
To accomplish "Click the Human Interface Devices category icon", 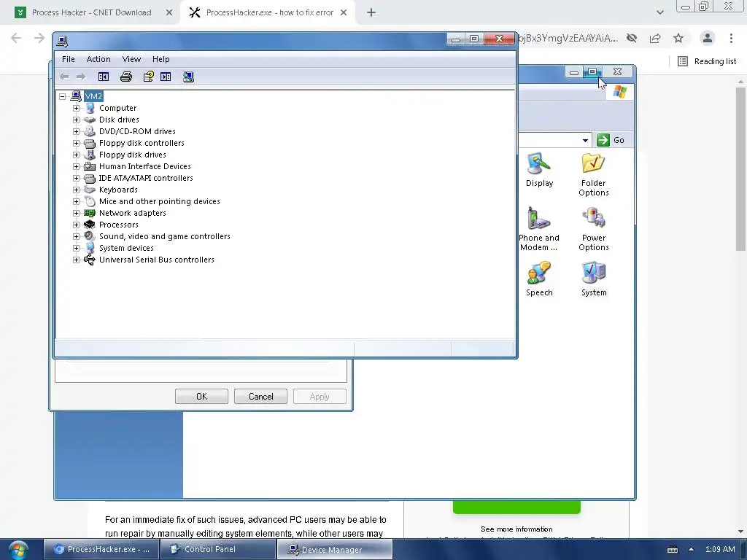I will [x=90, y=166].
